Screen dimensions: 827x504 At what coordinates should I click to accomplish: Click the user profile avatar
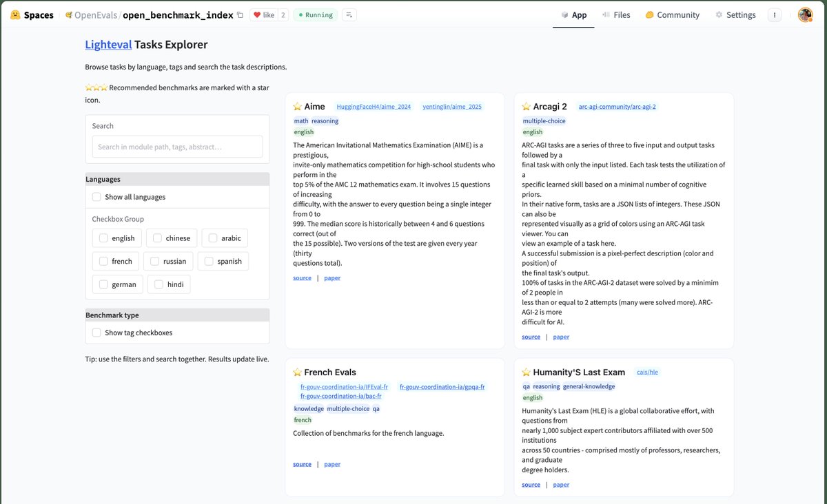805,14
